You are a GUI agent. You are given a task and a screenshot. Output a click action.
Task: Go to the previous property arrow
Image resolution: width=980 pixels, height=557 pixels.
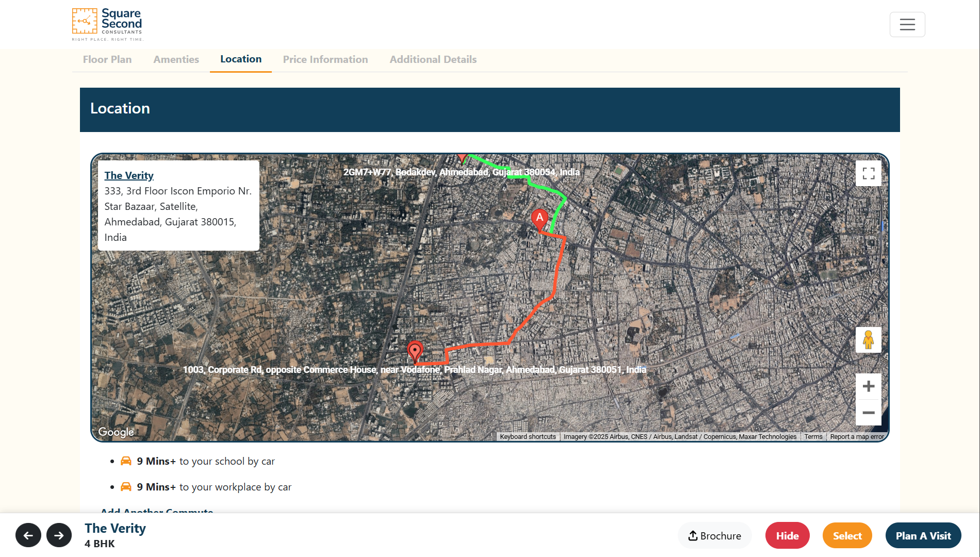[x=28, y=535]
